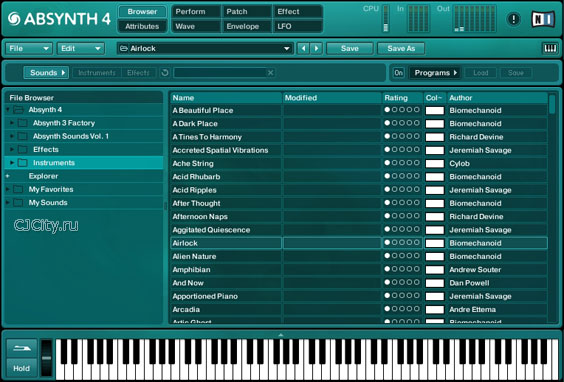Click the pitch wheel slider by keyboard
The width and height of the screenshot is (564, 382).
(46, 358)
